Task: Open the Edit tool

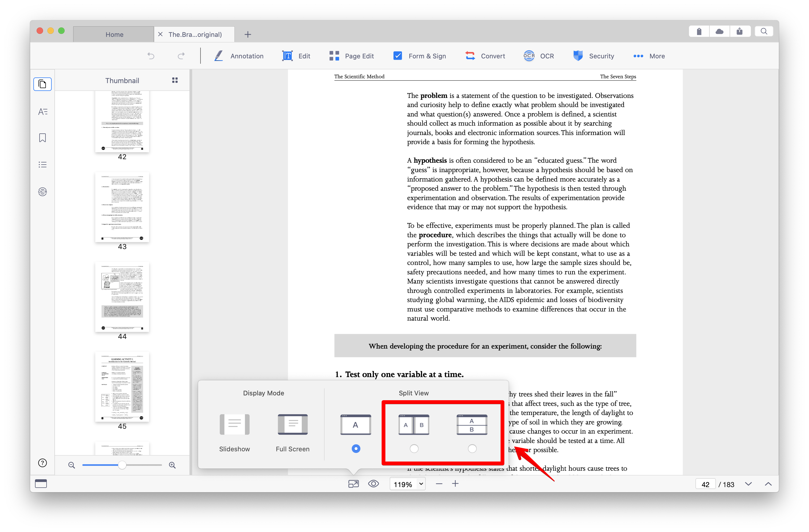Action: point(296,56)
